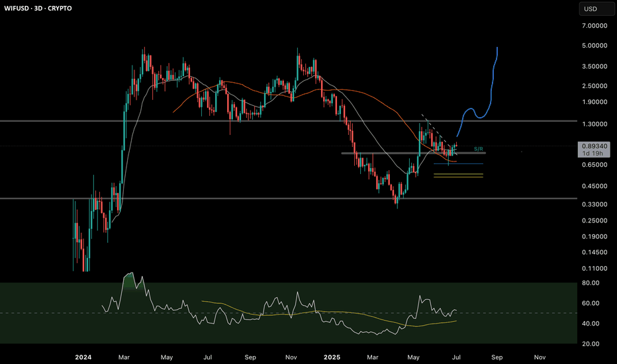Open the USD currency selector

(596, 9)
